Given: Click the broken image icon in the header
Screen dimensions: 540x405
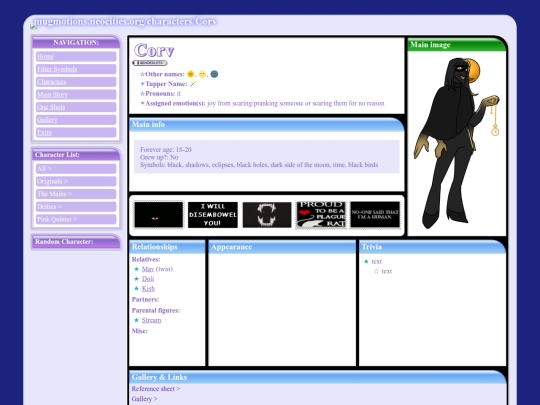Looking at the screenshot, I should coord(33,26).
